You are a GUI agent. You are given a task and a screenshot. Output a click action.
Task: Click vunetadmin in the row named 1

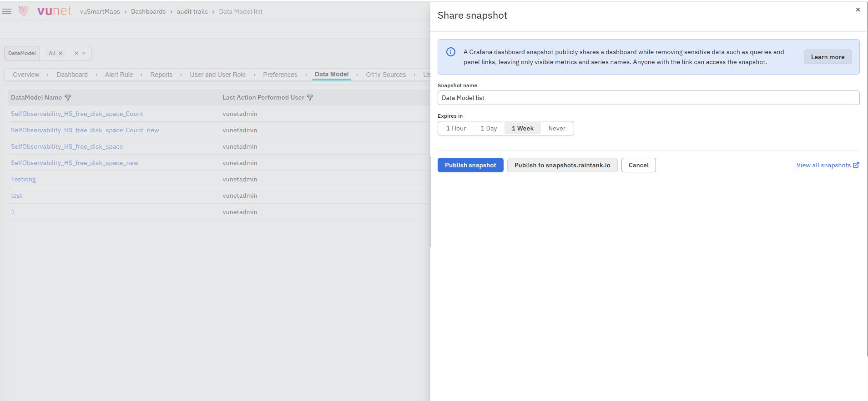pos(240,212)
